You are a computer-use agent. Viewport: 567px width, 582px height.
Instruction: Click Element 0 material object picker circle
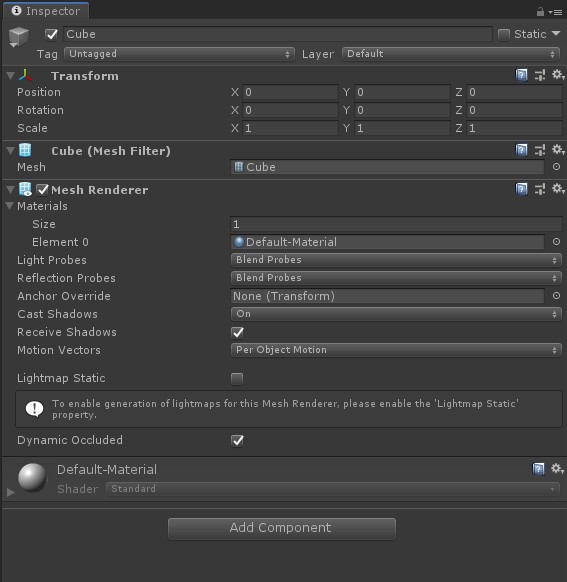click(x=556, y=242)
